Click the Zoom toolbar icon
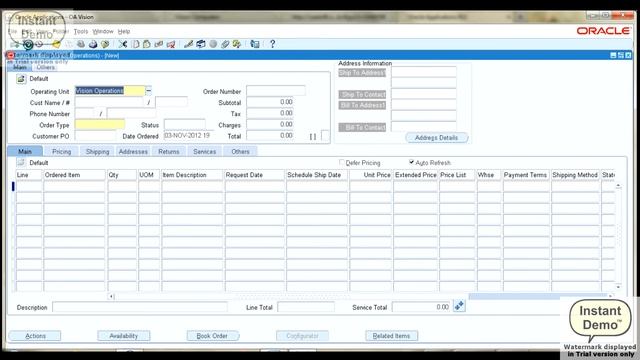Screen dimensions: 640x360 [x=200, y=44]
